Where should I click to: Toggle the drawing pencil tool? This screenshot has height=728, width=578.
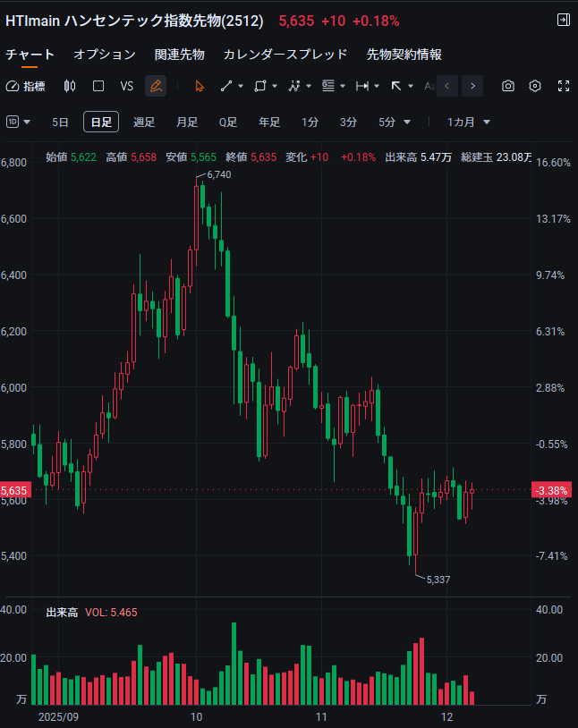coord(156,87)
